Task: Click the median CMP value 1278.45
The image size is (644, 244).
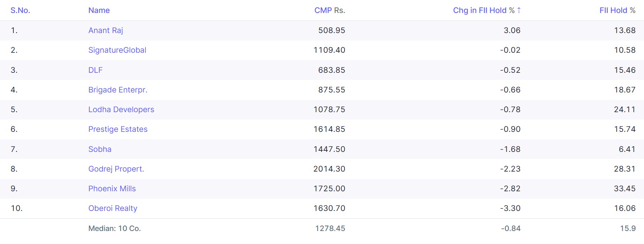Action: pos(330,228)
